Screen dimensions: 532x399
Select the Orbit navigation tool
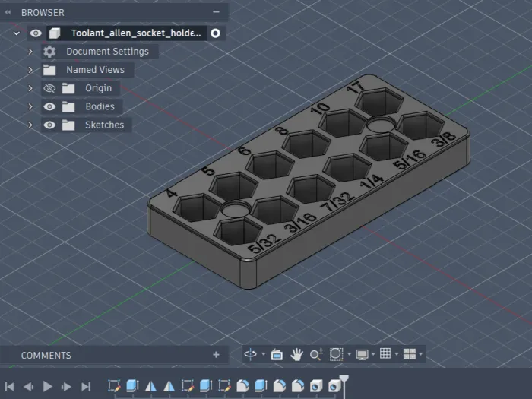[250, 354]
